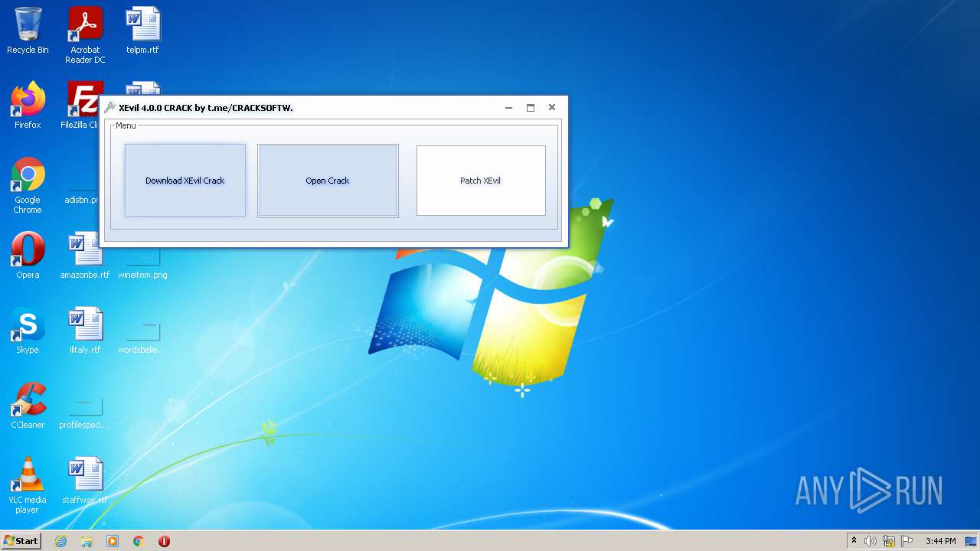The image size is (980, 551).
Task: Select the Firefox desktop shortcut
Action: click(x=28, y=106)
